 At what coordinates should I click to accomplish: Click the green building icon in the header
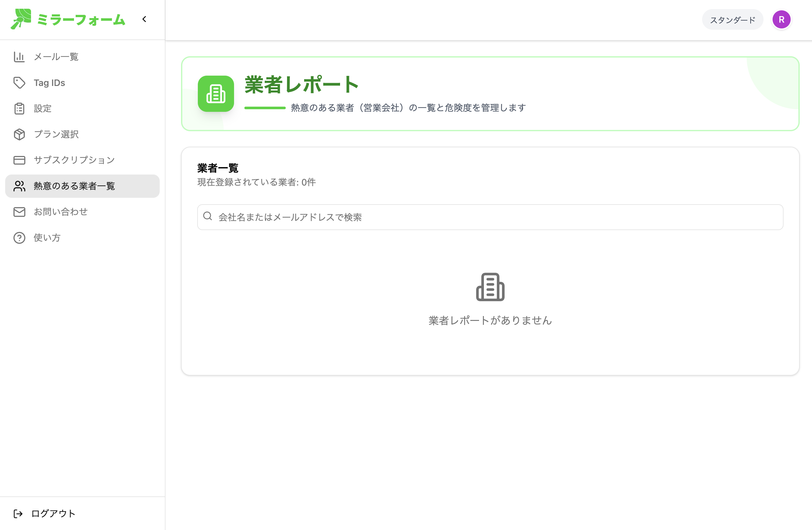click(216, 94)
